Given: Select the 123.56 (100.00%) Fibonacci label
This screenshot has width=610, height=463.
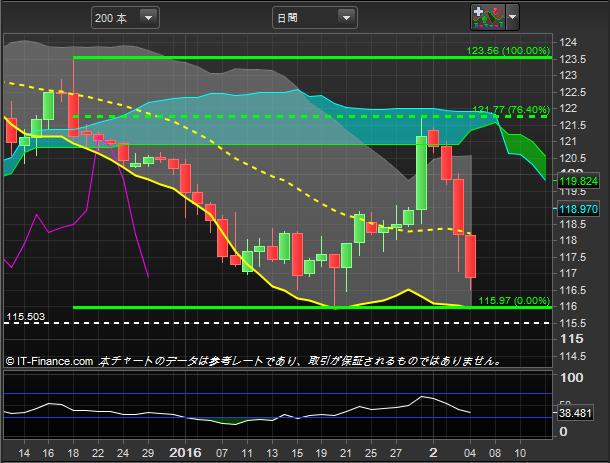Looking at the screenshot, I should coord(508,51).
